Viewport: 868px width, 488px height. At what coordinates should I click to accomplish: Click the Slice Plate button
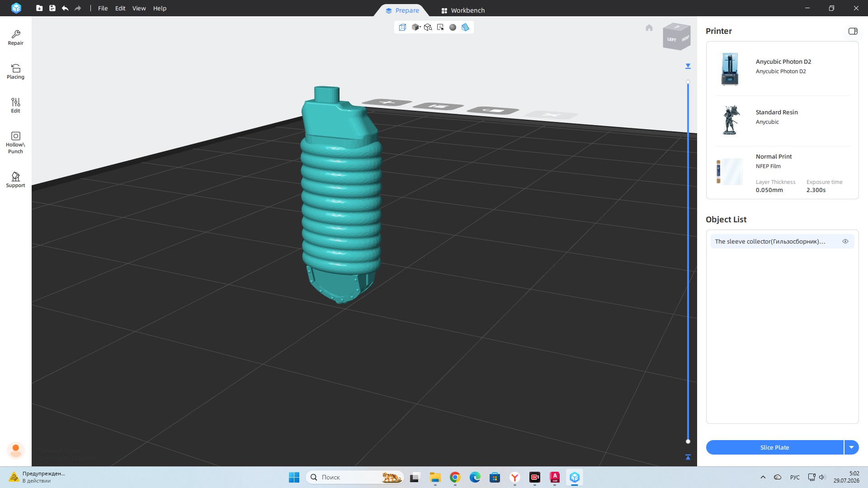click(774, 447)
